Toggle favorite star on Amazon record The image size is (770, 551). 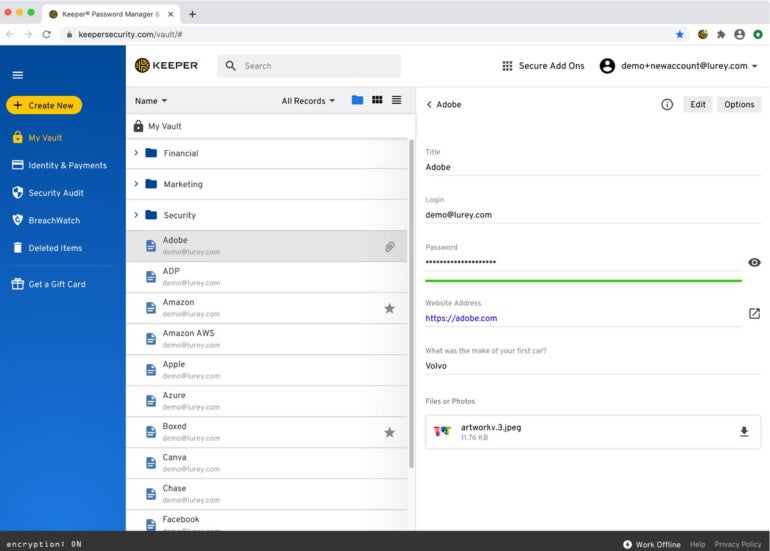click(389, 308)
